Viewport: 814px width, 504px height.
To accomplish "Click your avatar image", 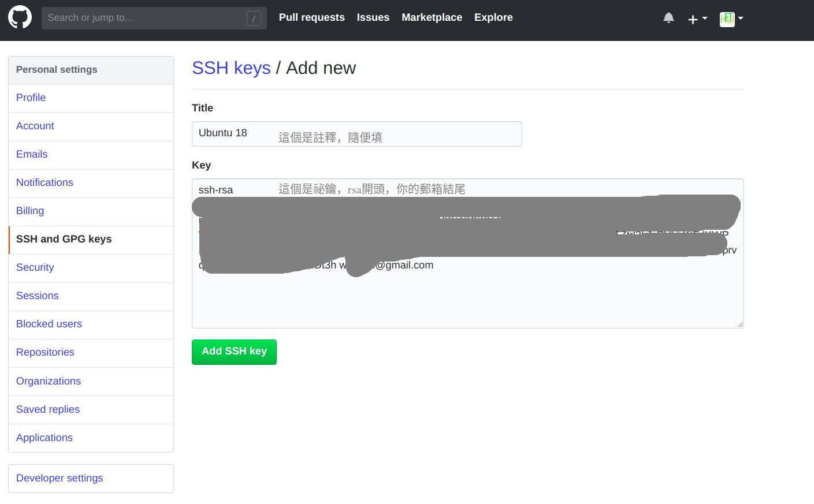I will [x=727, y=18].
